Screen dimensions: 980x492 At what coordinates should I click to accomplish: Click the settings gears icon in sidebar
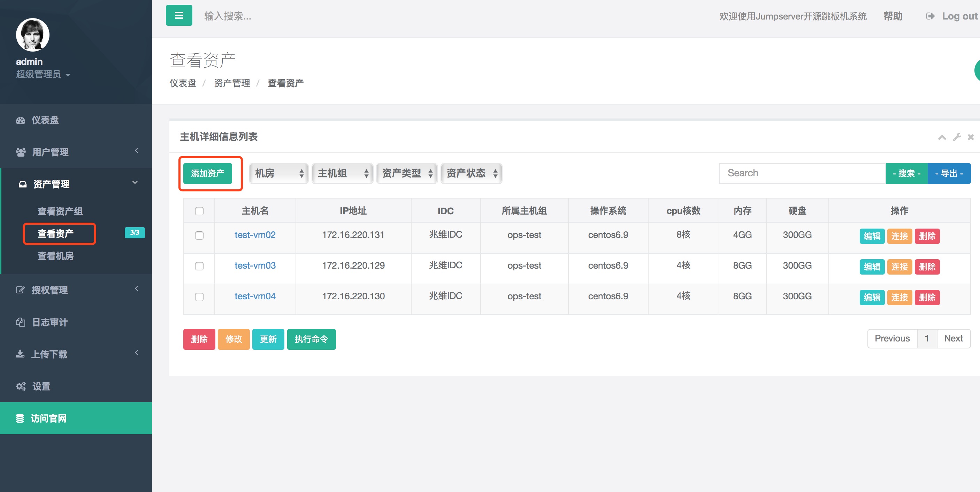21,386
